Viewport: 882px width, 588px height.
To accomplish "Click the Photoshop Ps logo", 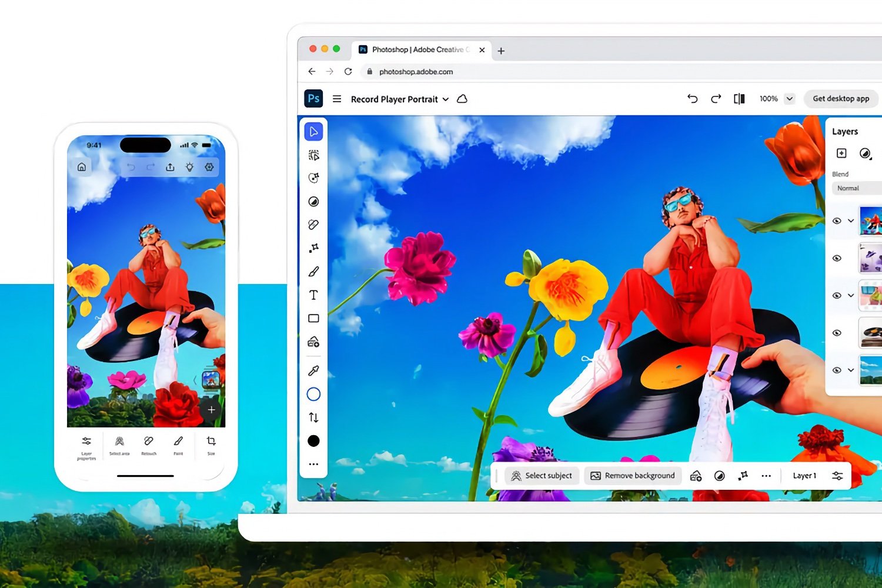I will click(x=313, y=98).
